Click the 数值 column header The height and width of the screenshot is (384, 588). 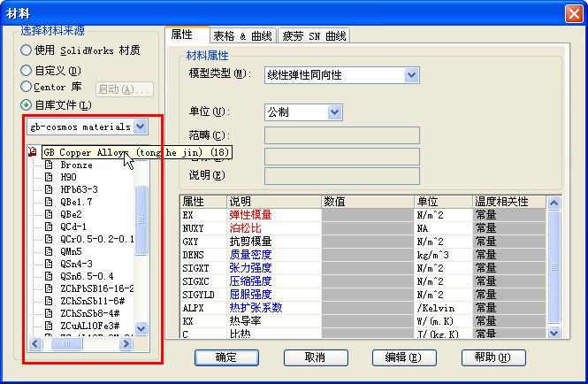[x=368, y=202]
